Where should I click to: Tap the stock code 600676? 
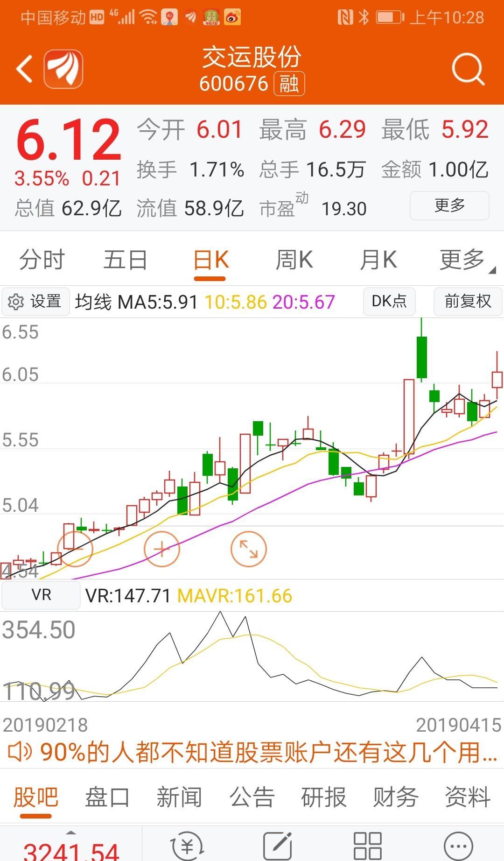pos(234,84)
